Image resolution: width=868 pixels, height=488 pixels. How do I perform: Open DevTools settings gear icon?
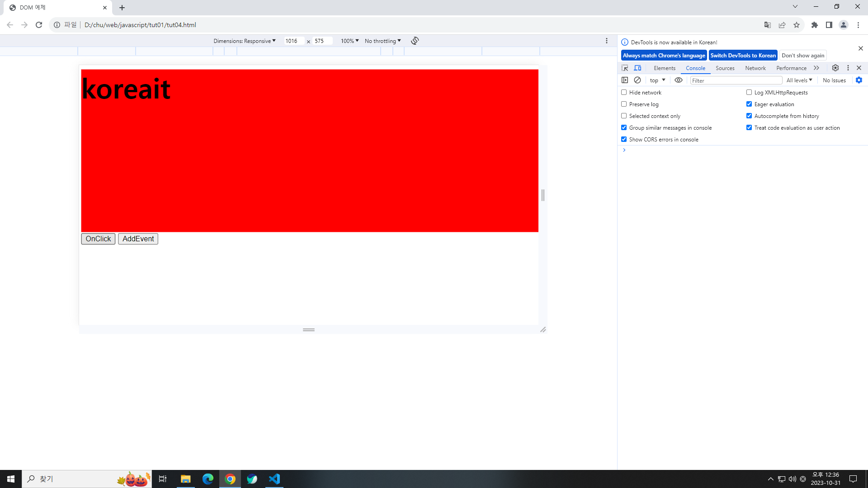click(835, 68)
